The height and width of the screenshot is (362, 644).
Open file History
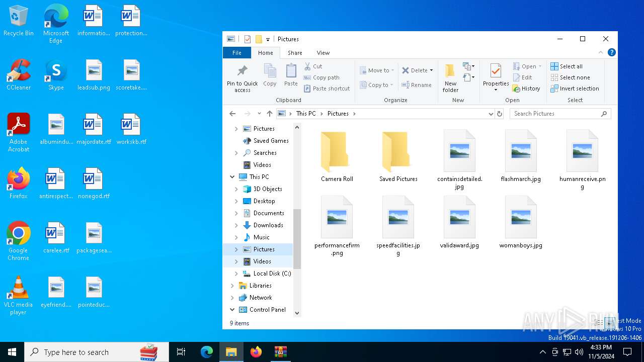coord(526,88)
